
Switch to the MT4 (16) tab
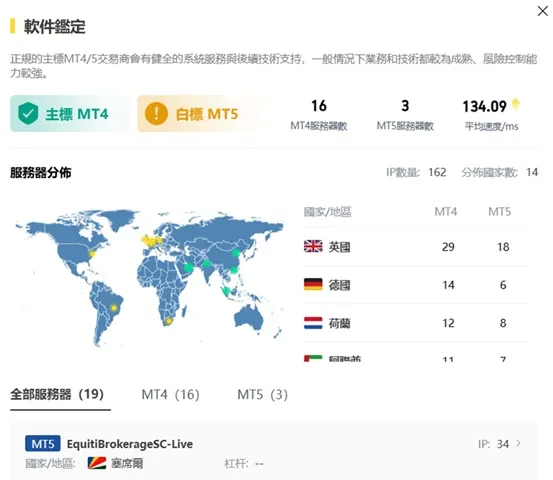pos(170,394)
